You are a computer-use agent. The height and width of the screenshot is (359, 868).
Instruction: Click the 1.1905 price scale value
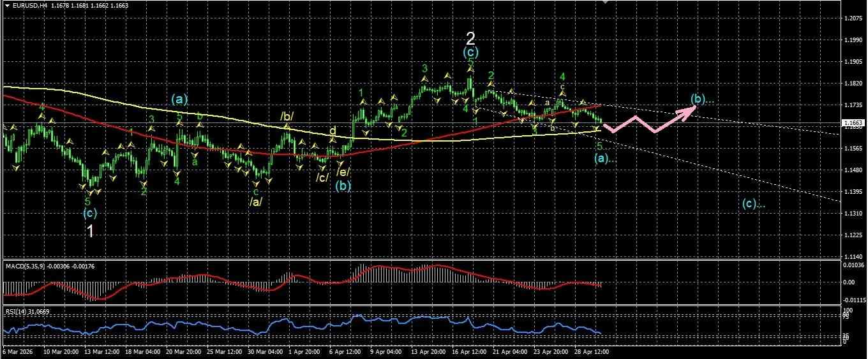853,62
